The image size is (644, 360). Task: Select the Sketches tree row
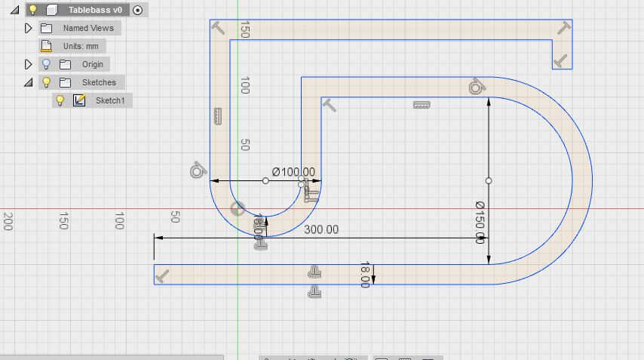[81, 82]
